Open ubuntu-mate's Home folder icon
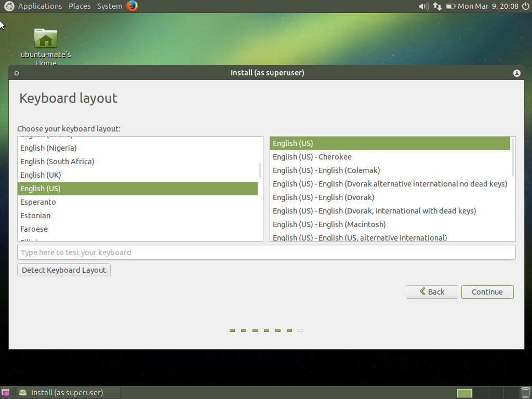 point(46,38)
